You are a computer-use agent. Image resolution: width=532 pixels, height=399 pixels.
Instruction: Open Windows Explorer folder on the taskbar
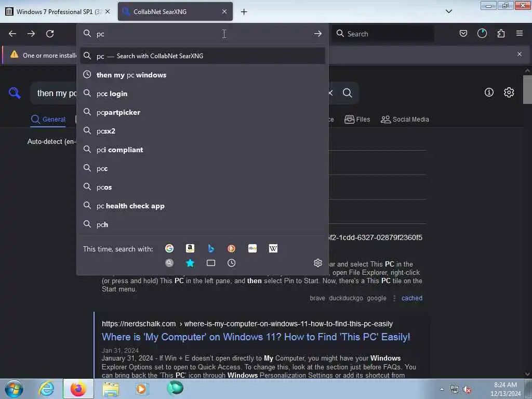111,389
